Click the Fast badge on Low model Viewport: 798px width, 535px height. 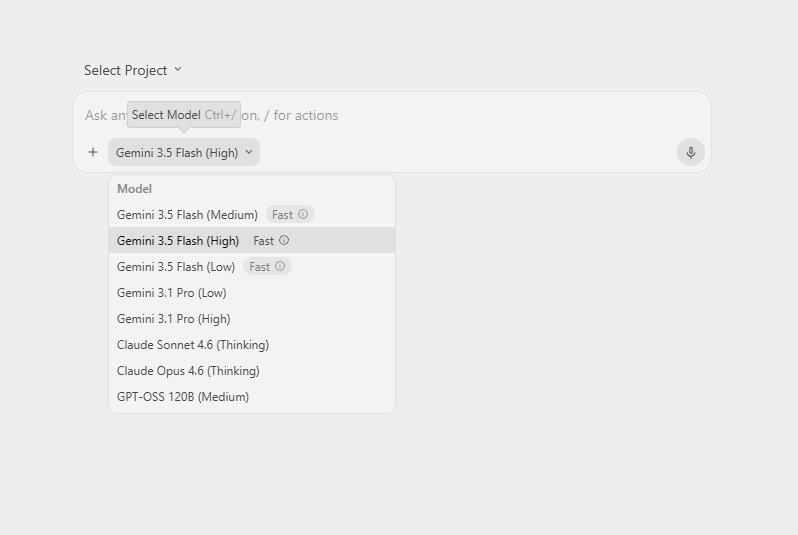[267, 266]
